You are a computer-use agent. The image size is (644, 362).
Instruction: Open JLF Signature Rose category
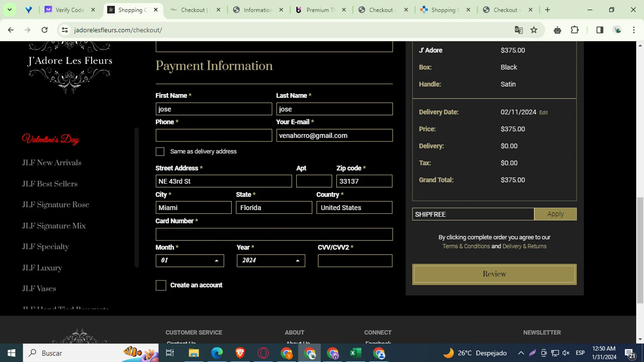(x=56, y=205)
